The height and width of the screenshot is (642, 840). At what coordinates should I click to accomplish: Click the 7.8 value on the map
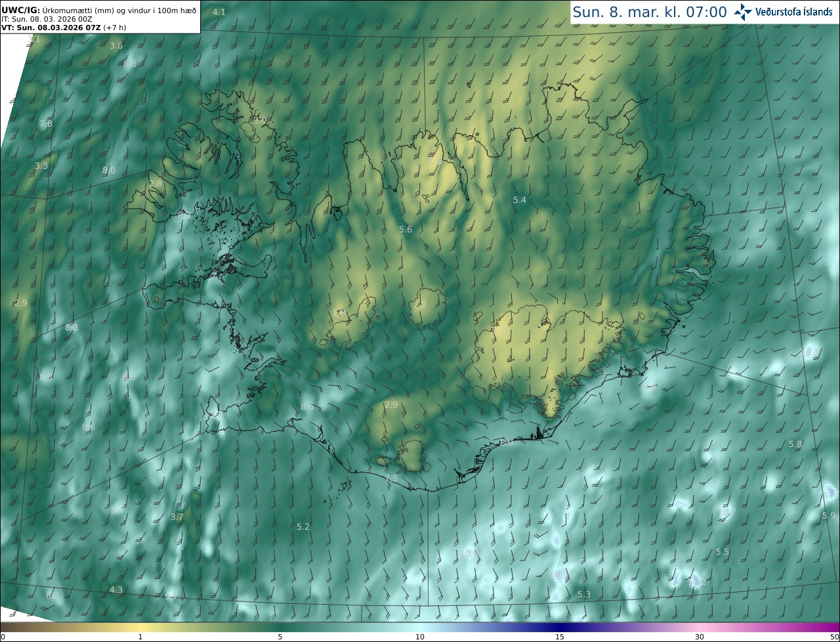tap(45, 123)
